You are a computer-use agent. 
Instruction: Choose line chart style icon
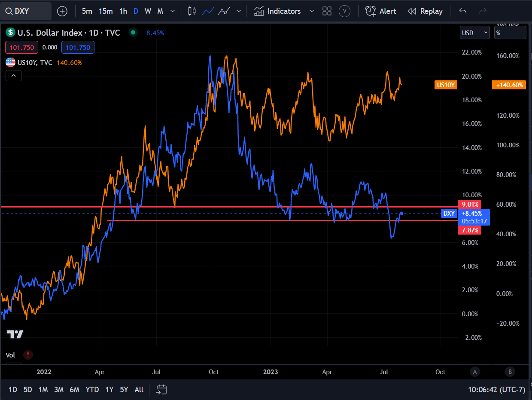coord(208,11)
